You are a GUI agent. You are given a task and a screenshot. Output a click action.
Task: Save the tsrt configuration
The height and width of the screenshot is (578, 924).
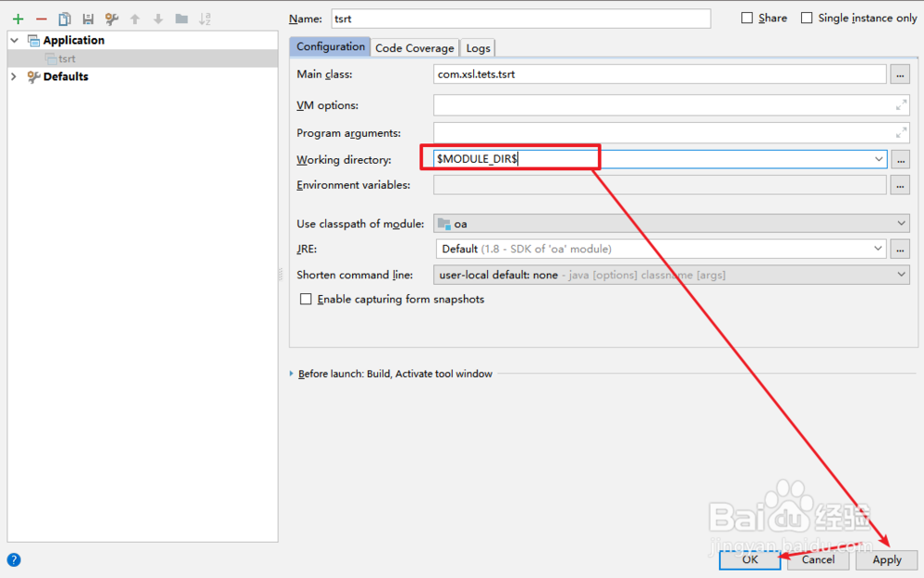pos(87,18)
